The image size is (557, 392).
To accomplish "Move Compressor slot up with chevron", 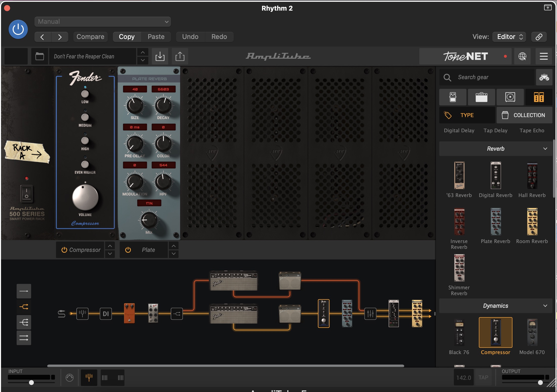I will [x=110, y=246].
